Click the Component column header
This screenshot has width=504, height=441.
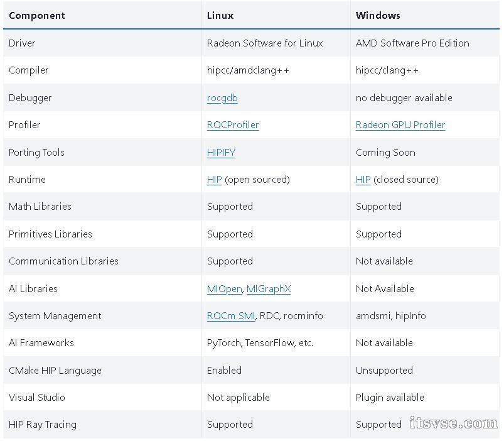pyautogui.click(x=36, y=16)
